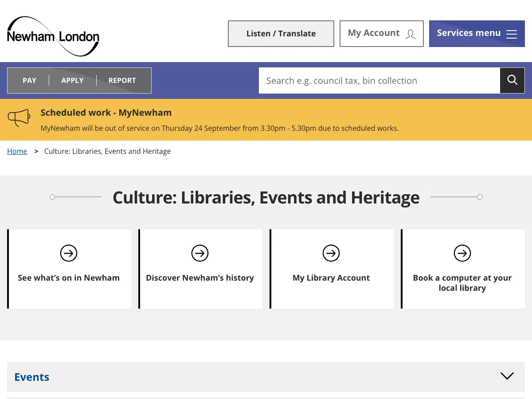
Task: Click the user icon in My Account
Action: coord(411,34)
